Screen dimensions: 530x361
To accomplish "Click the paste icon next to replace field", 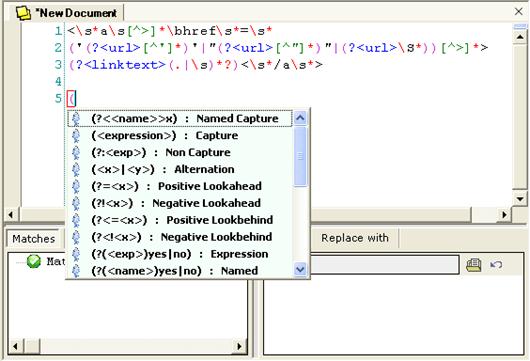I will tap(474, 265).
